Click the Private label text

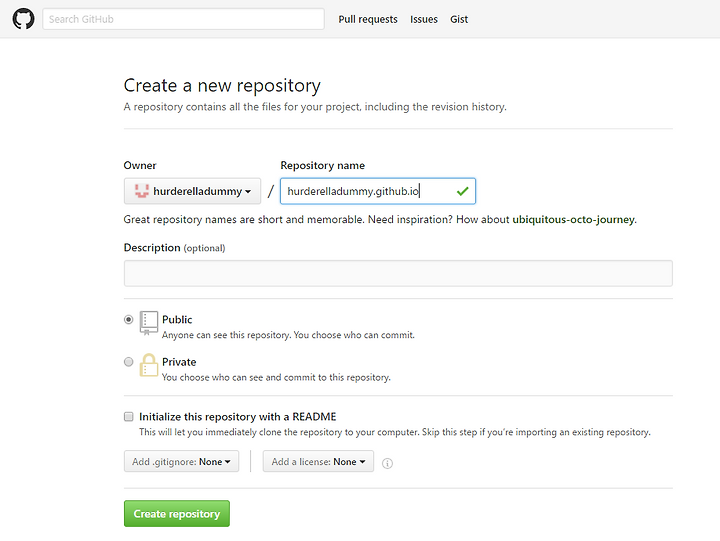[179, 362]
